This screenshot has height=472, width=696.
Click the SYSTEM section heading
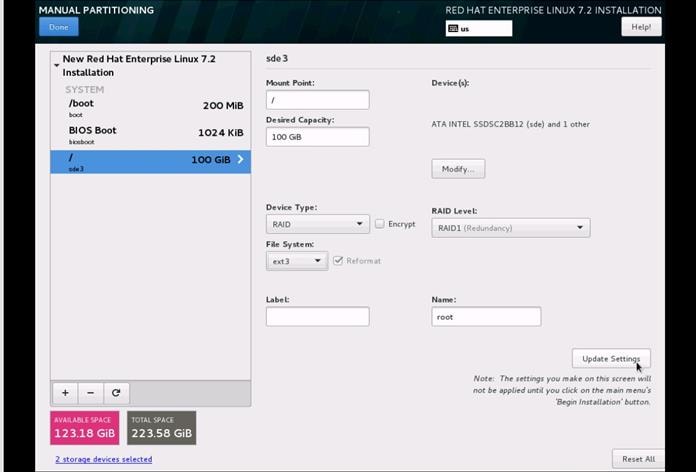pos(84,89)
